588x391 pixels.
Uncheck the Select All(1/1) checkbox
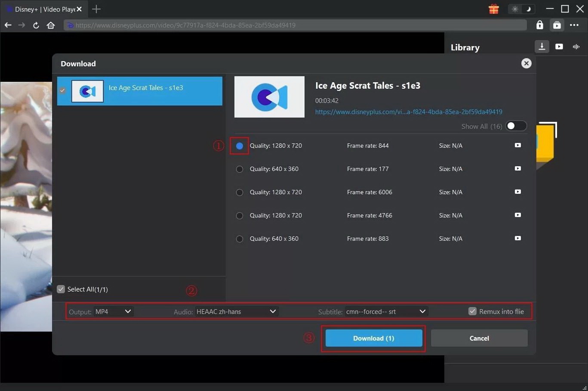(61, 289)
